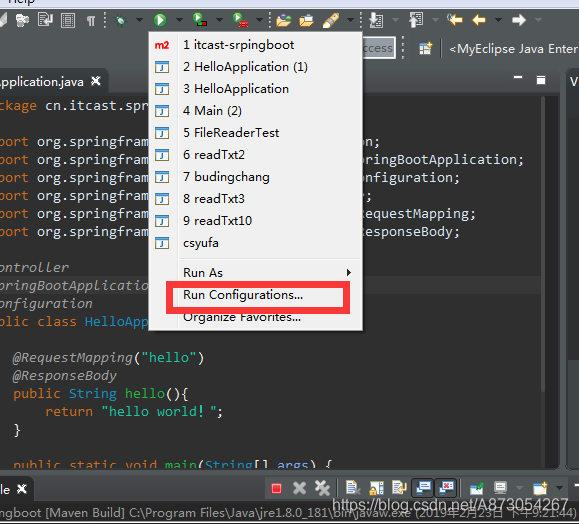Click the Next Annotation icon
The image size is (579, 524).
tap(376, 20)
